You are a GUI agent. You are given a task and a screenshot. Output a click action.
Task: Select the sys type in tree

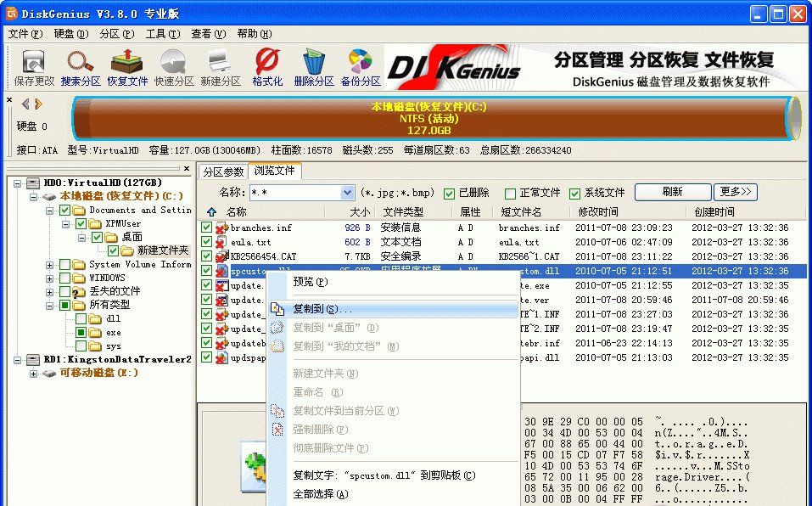(x=114, y=346)
